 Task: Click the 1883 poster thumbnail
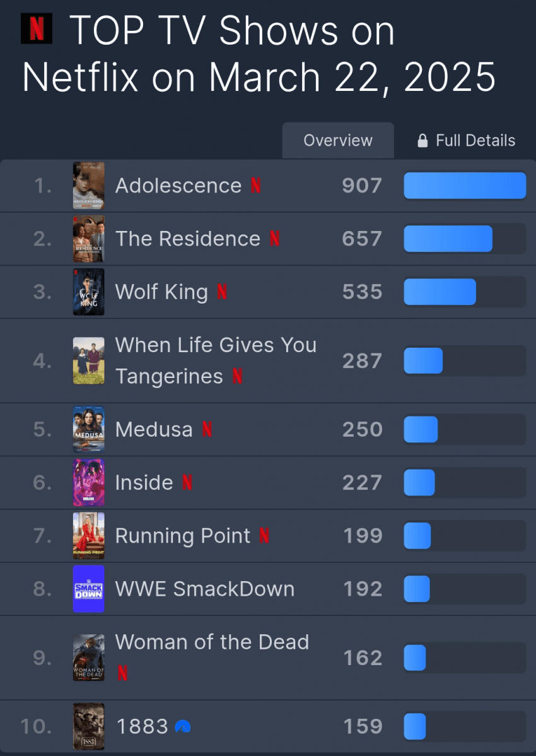pyautogui.click(x=89, y=726)
